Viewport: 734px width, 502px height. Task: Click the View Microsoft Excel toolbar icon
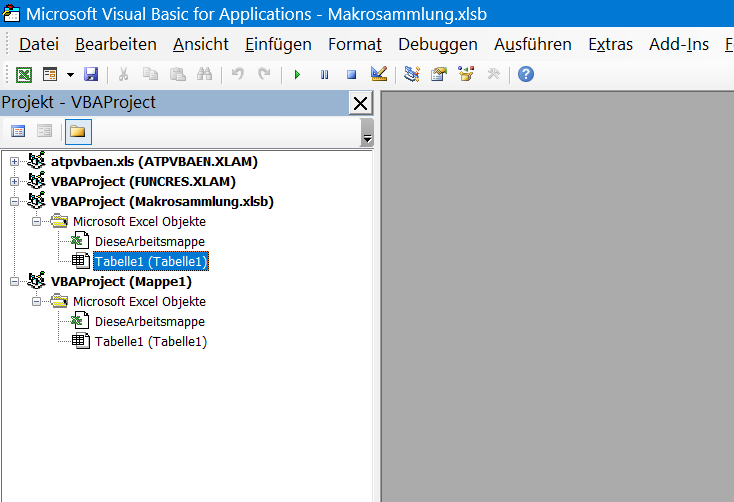(24, 74)
